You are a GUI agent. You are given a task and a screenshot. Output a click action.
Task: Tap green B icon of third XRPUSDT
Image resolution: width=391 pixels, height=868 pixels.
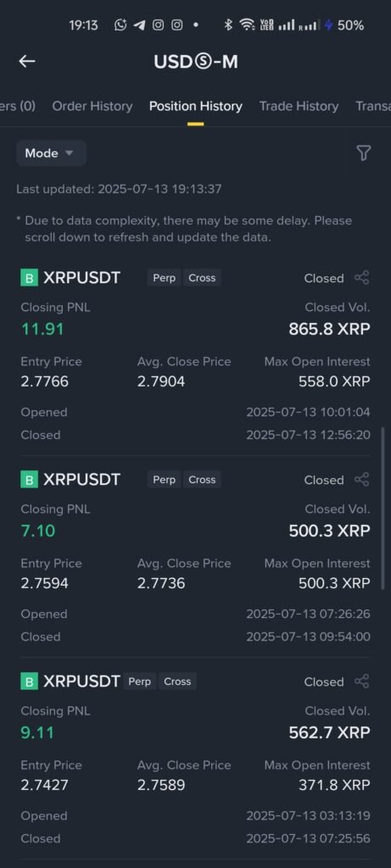tap(30, 682)
